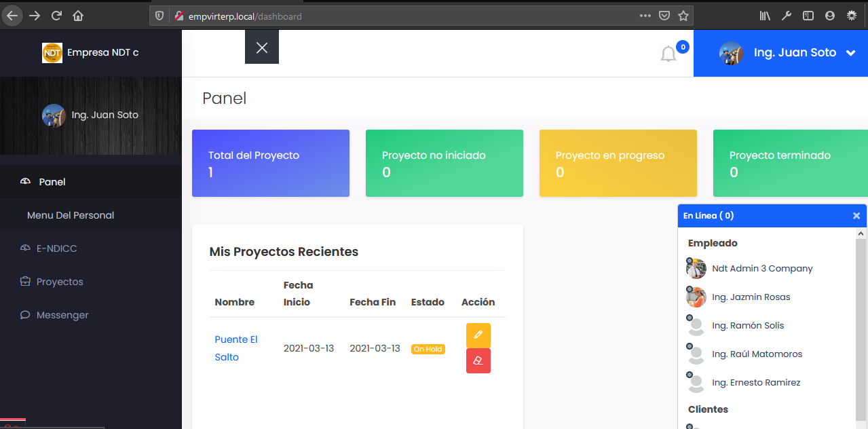
Task: Expand Ing. Juan Soto user dropdown
Action: tap(850, 53)
